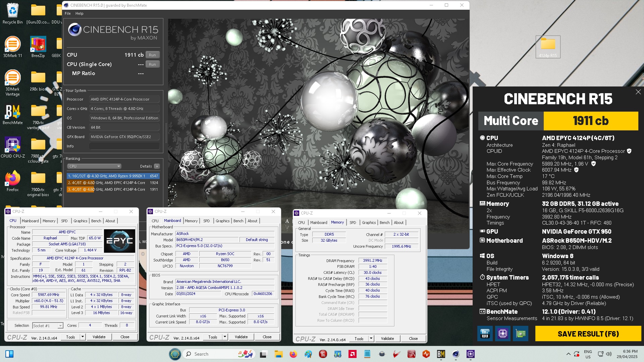Open Cinebench Help menu
The height and width of the screenshot is (362, 644).
pos(79,13)
